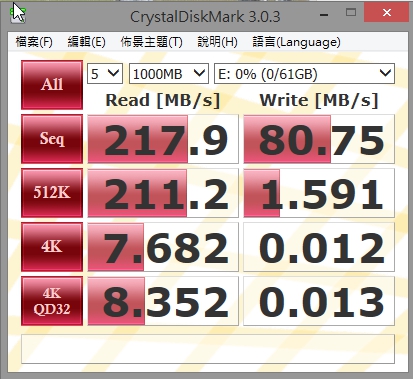Minimize the CrystalDiskMark window
This screenshot has height=379, width=413.
324,14
